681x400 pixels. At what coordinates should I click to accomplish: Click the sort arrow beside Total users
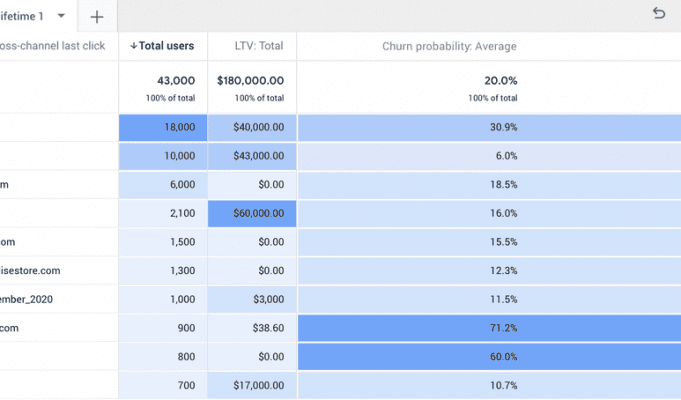pyautogui.click(x=134, y=46)
